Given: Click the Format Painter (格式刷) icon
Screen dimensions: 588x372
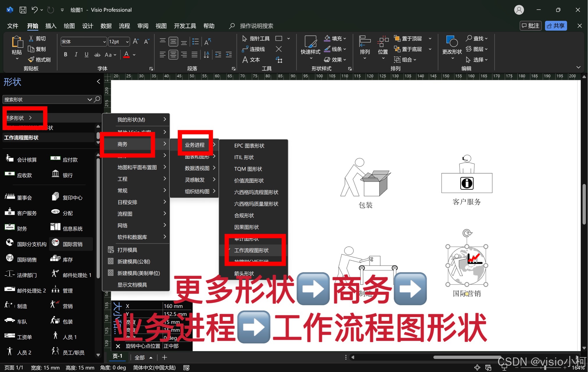Looking at the screenshot, I should [31, 60].
